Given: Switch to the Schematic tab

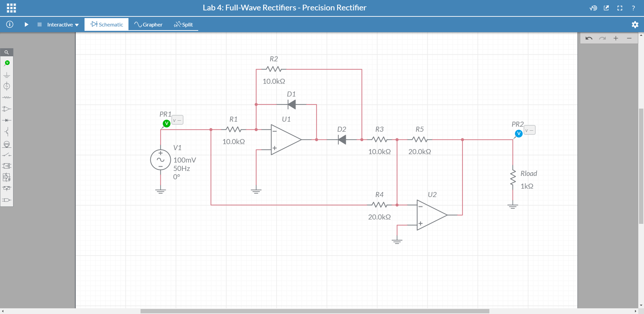Looking at the screenshot, I should [x=107, y=24].
